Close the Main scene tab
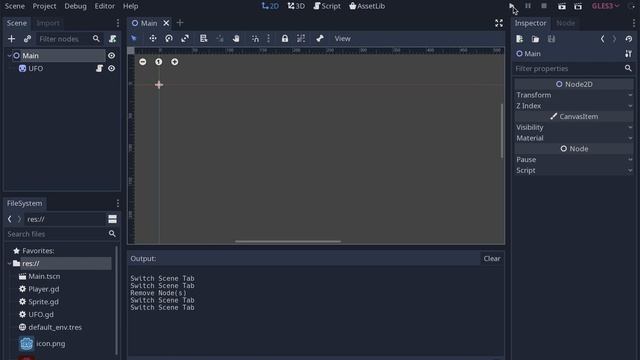The width and height of the screenshot is (640, 360). (x=166, y=23)
